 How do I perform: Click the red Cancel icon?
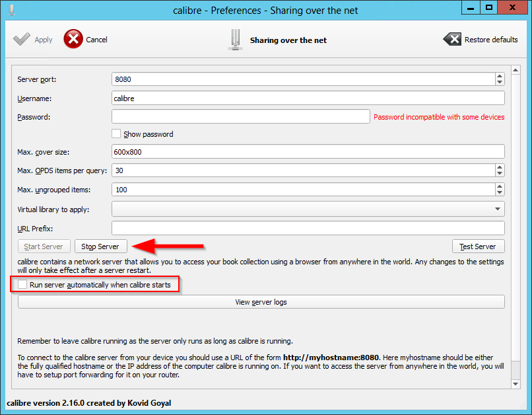(73, 39)
